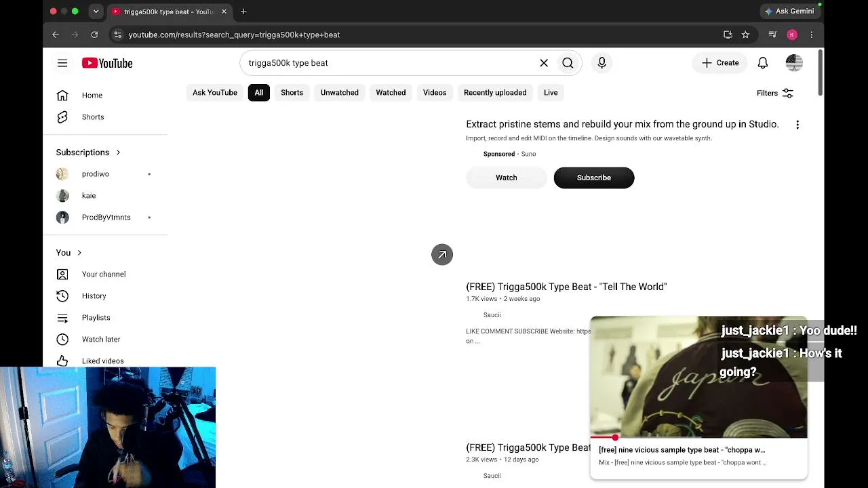
Task: Run search with the magnifier button
Action: click(x=568, y=63)
